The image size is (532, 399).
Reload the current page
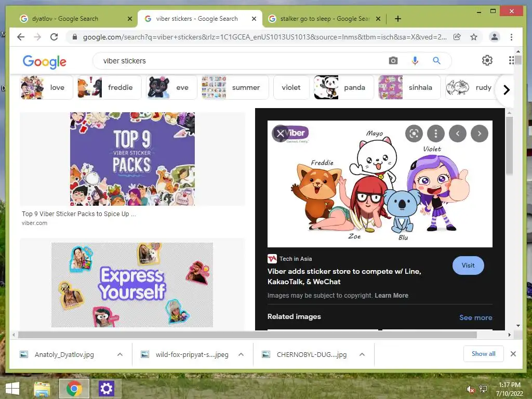(x=54, y=37)
